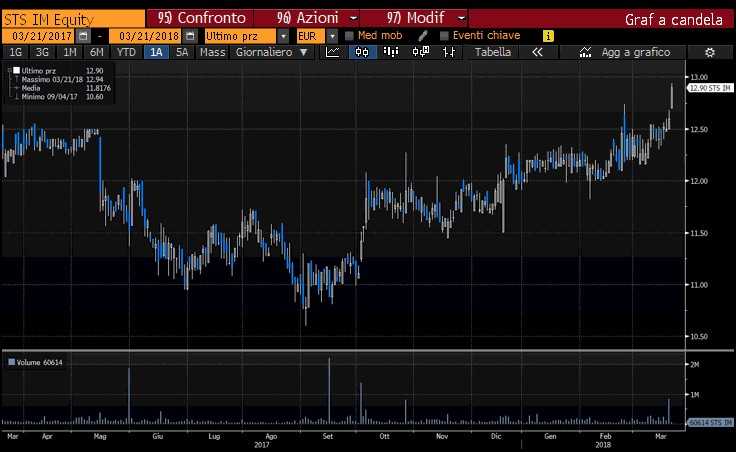Open the Ultimo prz field dropdown arrow
The height and width of the screenshot is (452, 736).
pos(283,36)
